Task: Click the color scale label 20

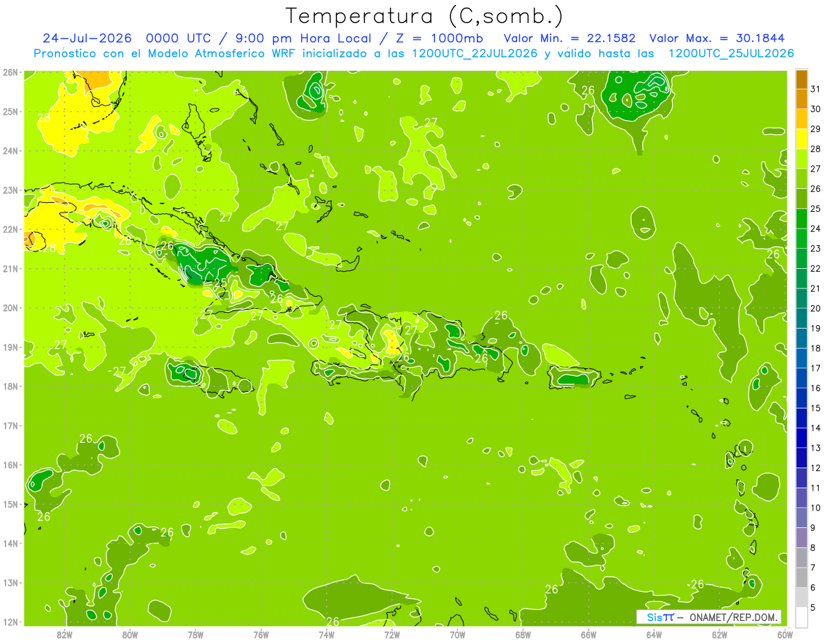Action: 816,308
